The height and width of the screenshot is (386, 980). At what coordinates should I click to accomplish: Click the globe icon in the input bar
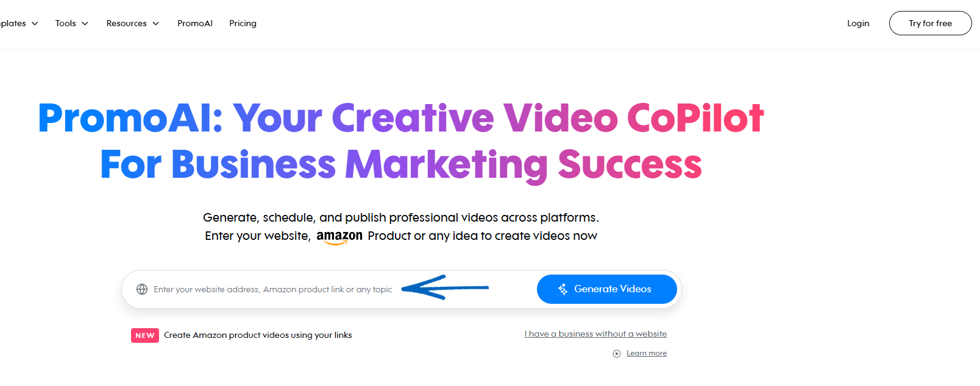[142, 289]
